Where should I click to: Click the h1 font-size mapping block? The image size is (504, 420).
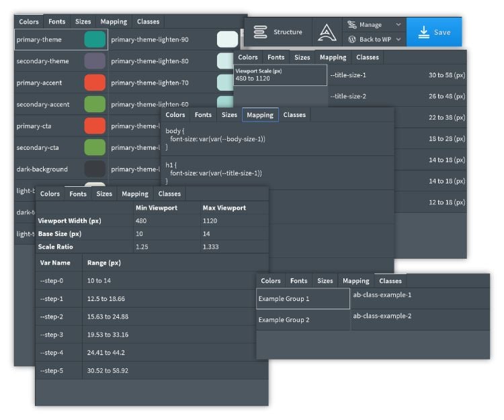coord(278,173)
